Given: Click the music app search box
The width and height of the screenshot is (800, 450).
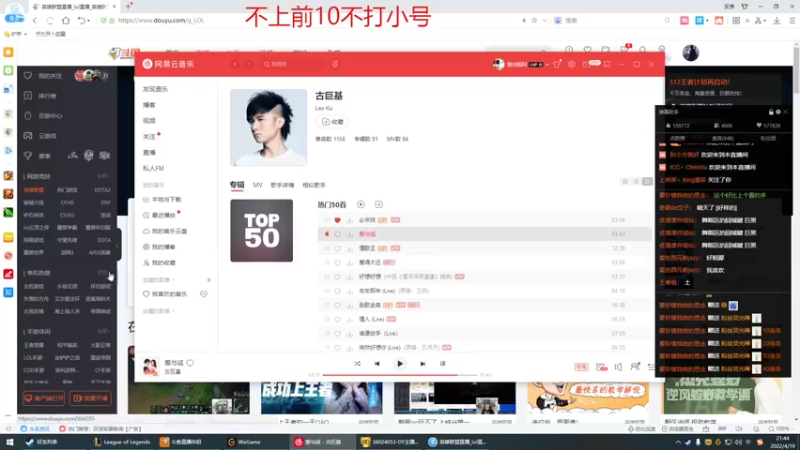Looking at the screenshot, I should tap(293, 64).
